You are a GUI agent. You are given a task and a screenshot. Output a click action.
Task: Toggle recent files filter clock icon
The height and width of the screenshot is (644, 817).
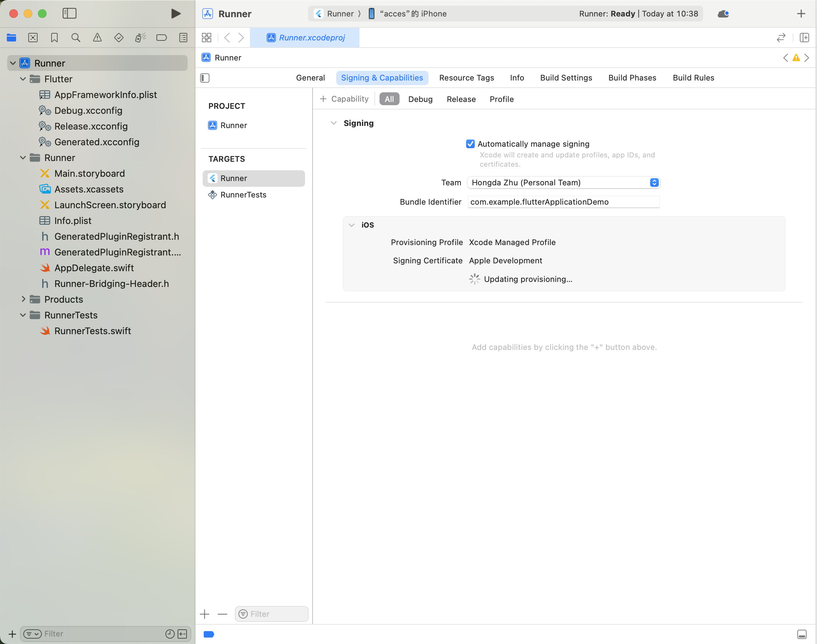tap(170, 634)
